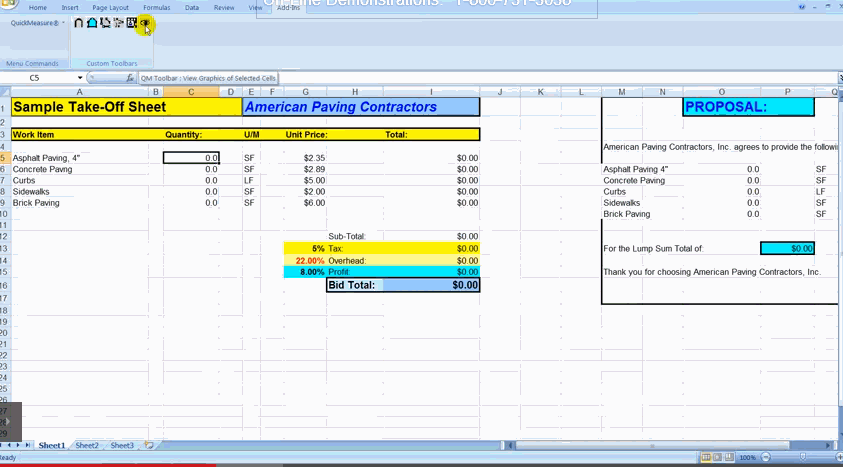Open the View ribbon tab
Viewport: 843px width, 467px height.
pos(254,8)
